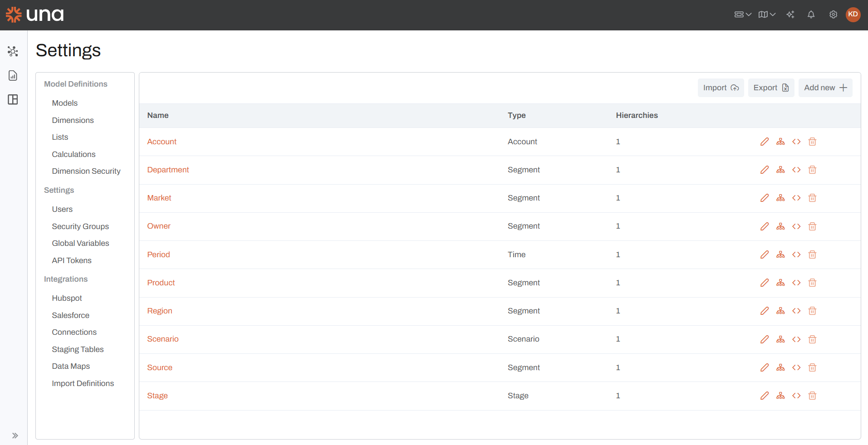Image resolution: width=868 pixels, height=445 pixels.
Task: Open API Tokens settings
Action: tap(72, 260)
